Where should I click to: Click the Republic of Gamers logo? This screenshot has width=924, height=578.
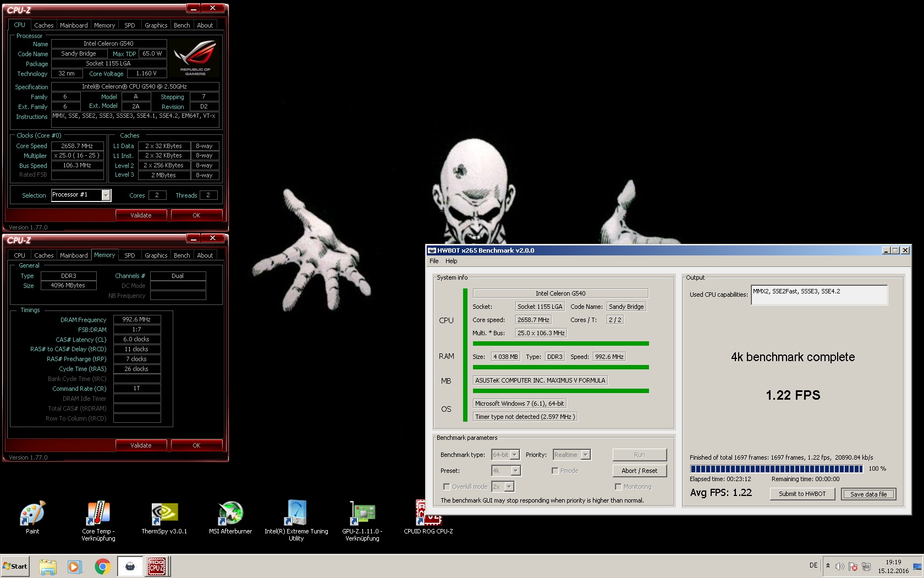tap(195, 58)
